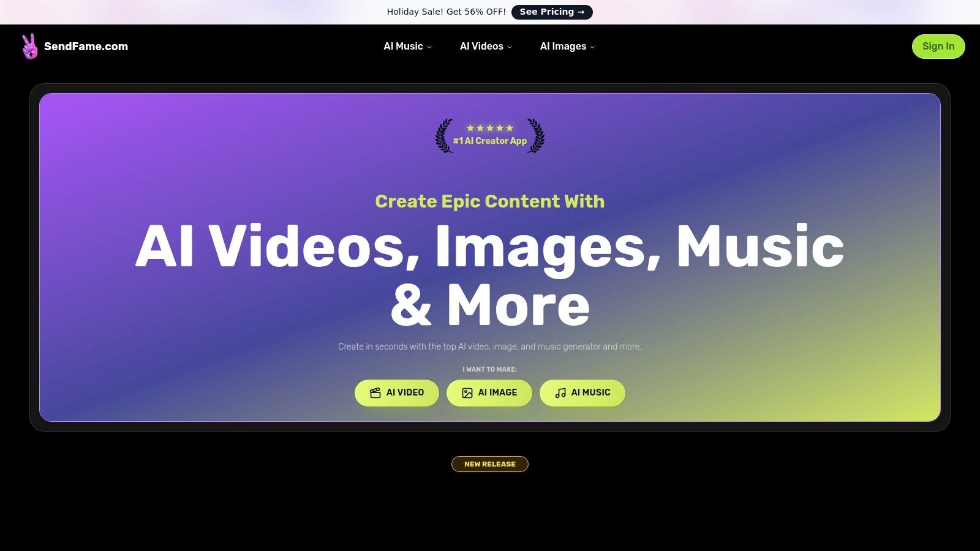Select AI Videos in the navigation bar
Image resolution: width=980 pixels, height=551 pixels.
(481, 46)
